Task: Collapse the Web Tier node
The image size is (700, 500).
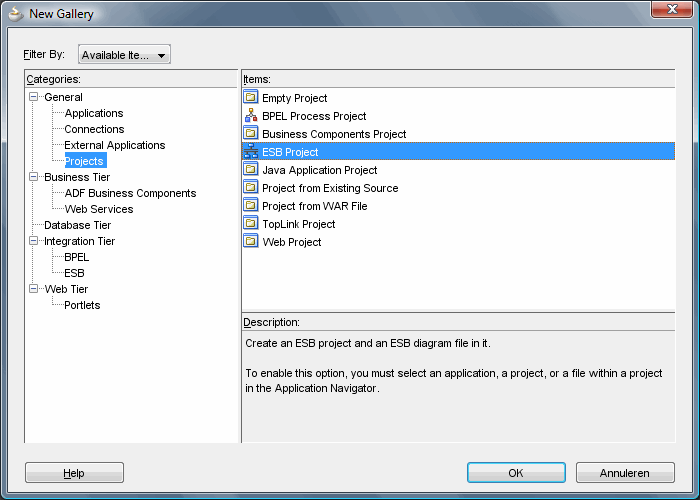Action: (x=33, y=289)
